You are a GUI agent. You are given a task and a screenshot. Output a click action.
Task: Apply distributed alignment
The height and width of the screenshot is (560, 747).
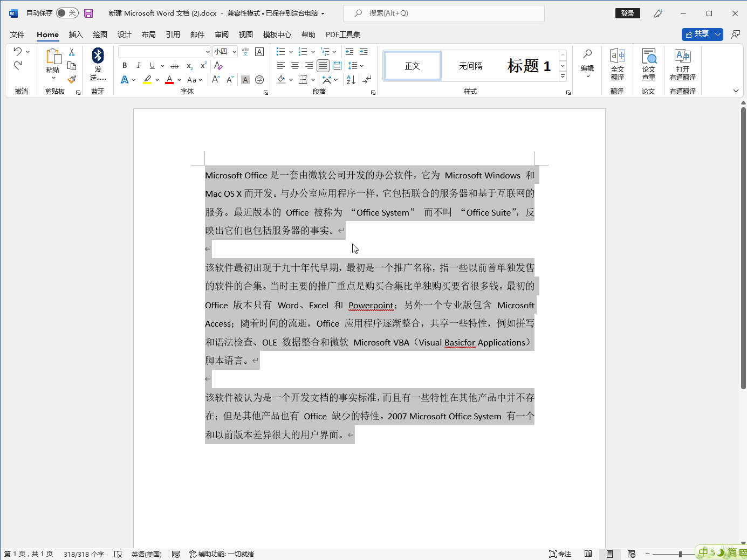[337, 66]
